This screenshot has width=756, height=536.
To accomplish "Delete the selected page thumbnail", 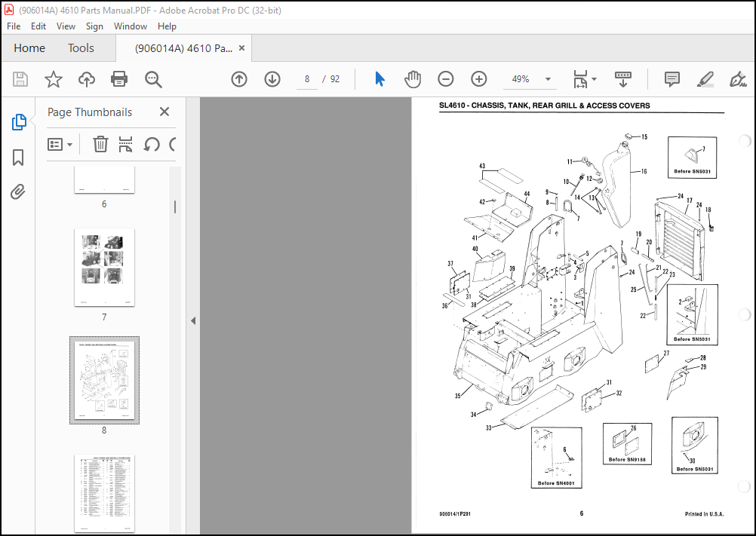I will (100, 144).
